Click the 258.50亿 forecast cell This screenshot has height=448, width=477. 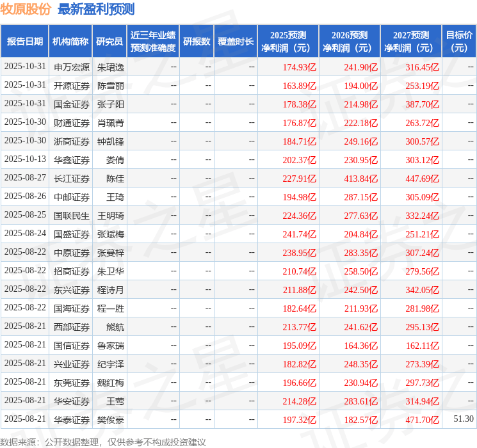point(361,271)
